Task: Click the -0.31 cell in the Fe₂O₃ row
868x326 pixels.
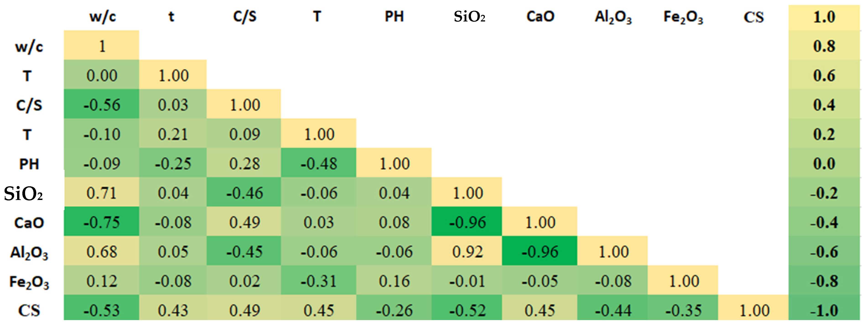Action: tap(318, 281)
